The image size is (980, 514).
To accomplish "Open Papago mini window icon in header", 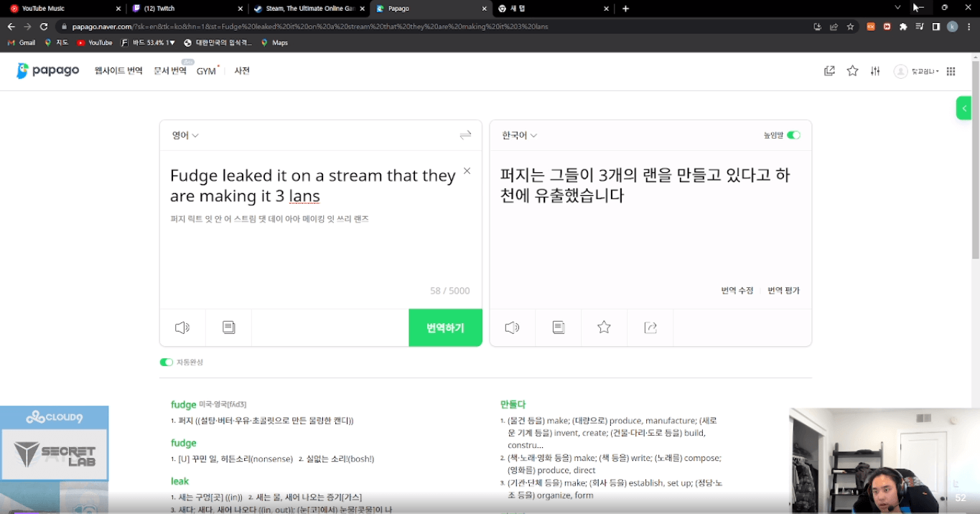I will click(829, 71).
